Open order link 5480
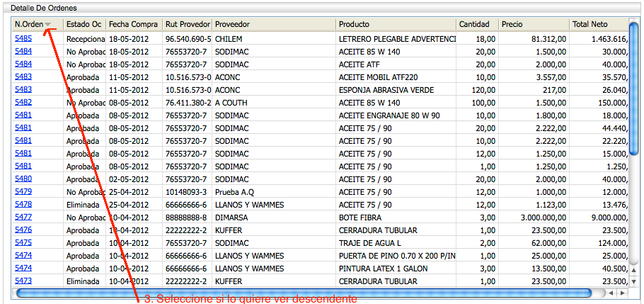Image resolution: width=644 pixels, height=304 pixels. (23, 179)
